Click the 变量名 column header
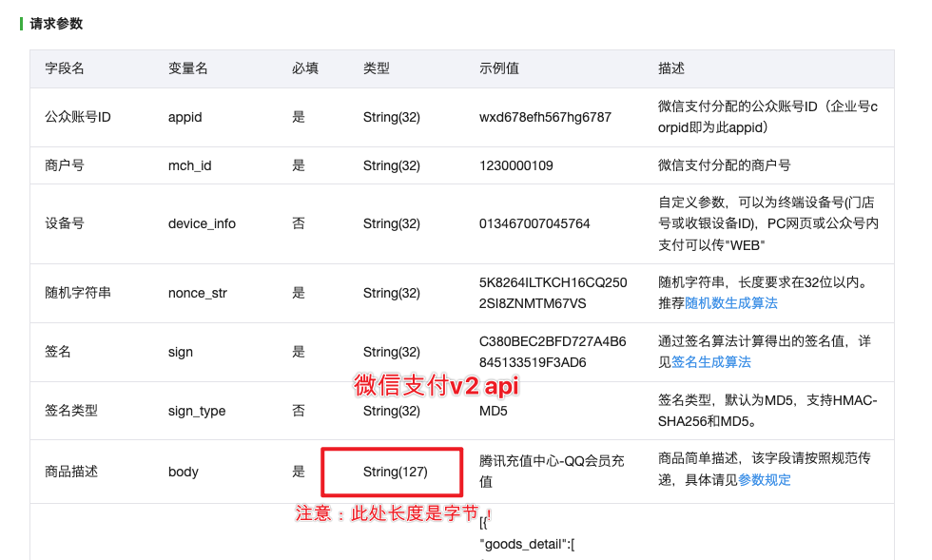 coord(188,68)
